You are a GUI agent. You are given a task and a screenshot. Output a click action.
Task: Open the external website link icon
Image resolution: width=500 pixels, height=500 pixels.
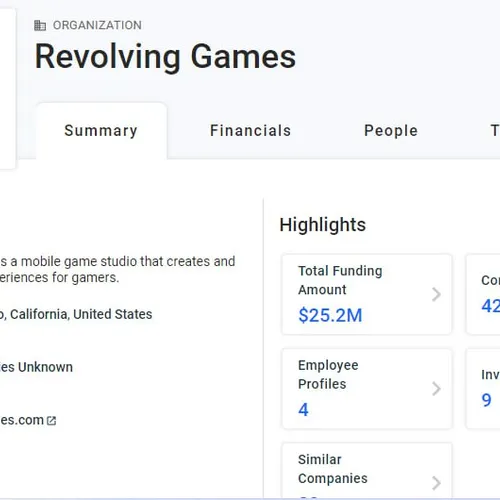pyautogui.click(x=51, y=421)
